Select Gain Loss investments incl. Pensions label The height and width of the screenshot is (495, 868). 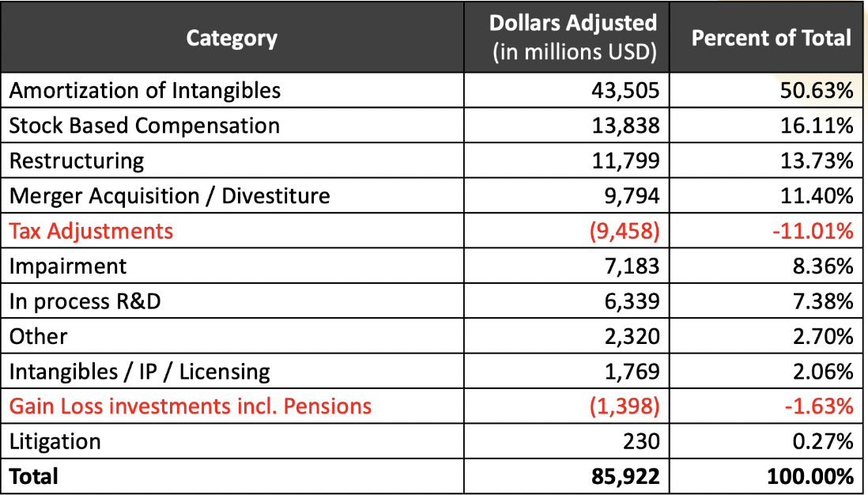point(190,406)
